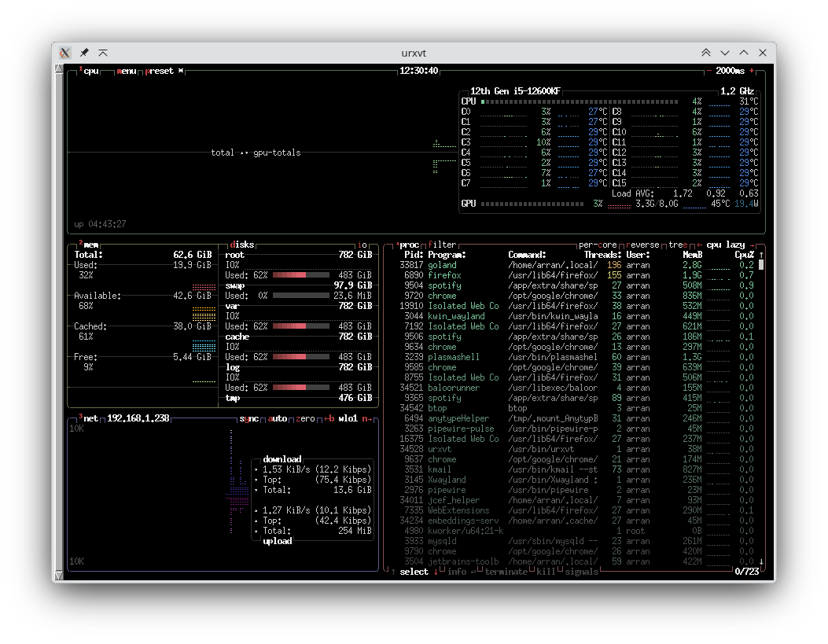The height and width of the screenshot is (644, 828).
Task: Select the pipewire-pulse process row
Action: tap(576, 429)
